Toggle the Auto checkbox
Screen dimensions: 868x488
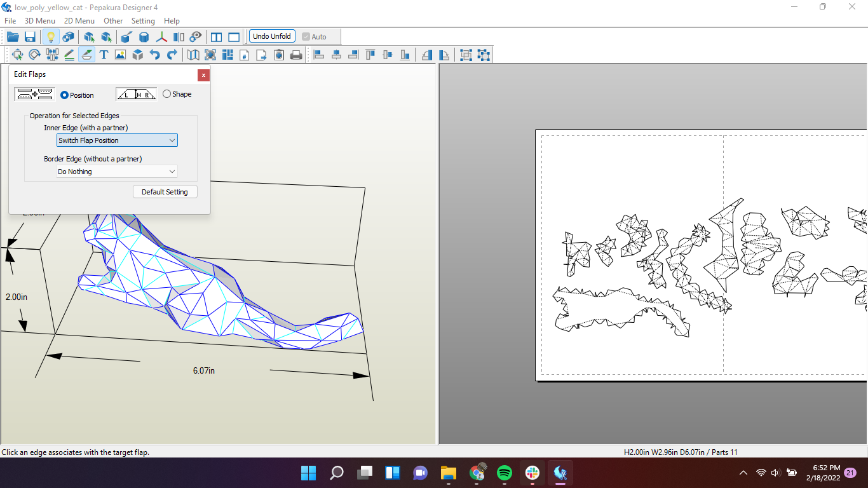[x=307, y=36]
